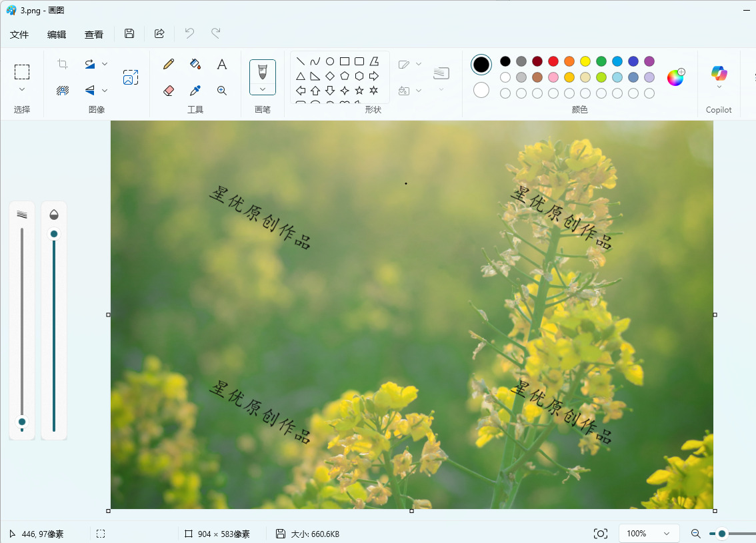Zoom out with the minus magnifier

(695, 534)
